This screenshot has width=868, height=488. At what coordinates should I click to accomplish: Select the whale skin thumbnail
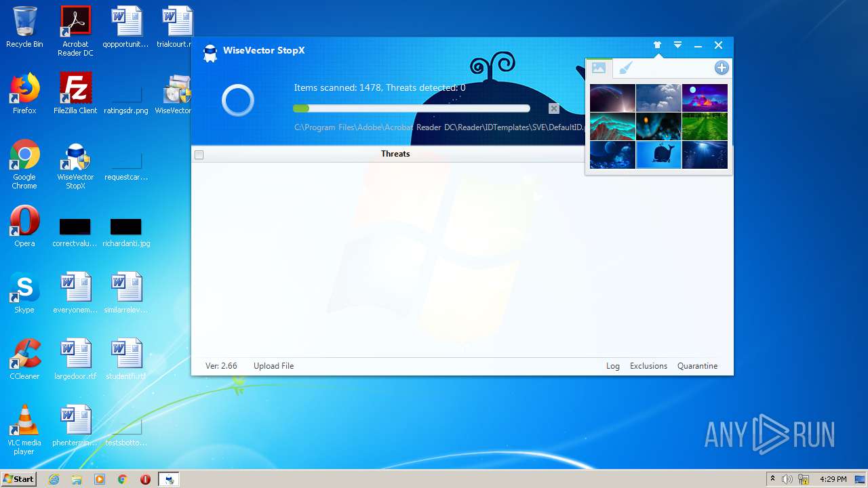(658, 155)
